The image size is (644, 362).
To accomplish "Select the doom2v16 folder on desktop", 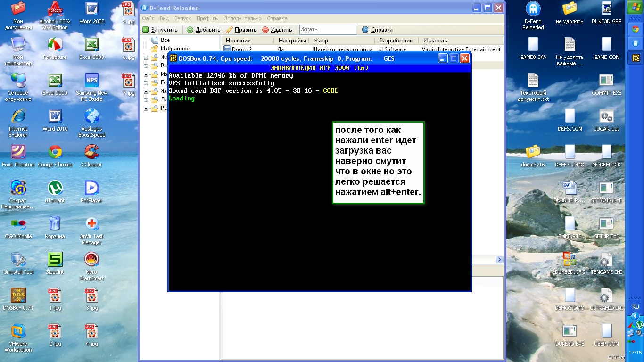I will 533,156.
